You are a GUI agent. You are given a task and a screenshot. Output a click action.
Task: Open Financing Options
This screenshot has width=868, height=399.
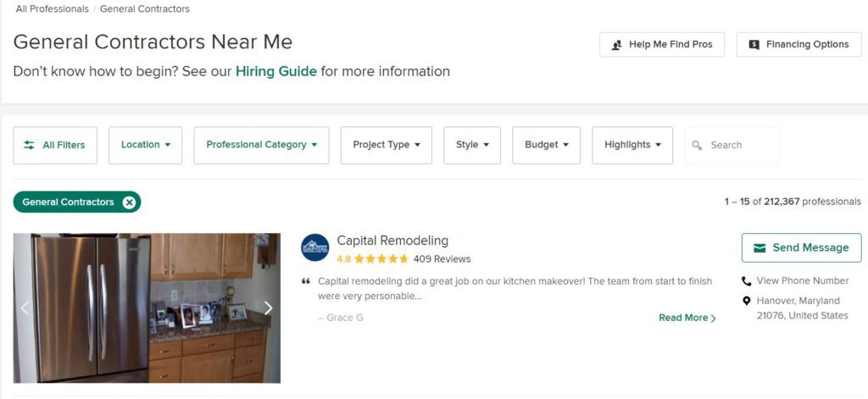pyautogui.click(x=798, y=44)
